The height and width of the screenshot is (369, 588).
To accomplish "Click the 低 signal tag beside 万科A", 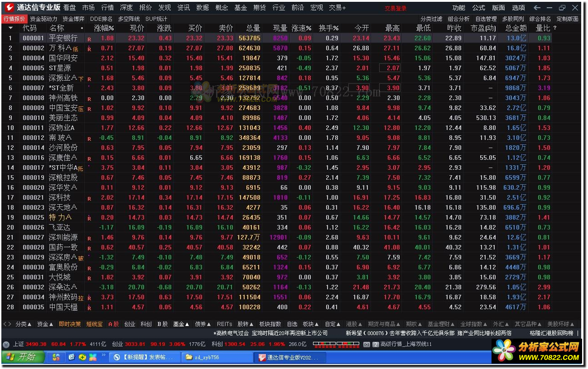I will 76,48.
